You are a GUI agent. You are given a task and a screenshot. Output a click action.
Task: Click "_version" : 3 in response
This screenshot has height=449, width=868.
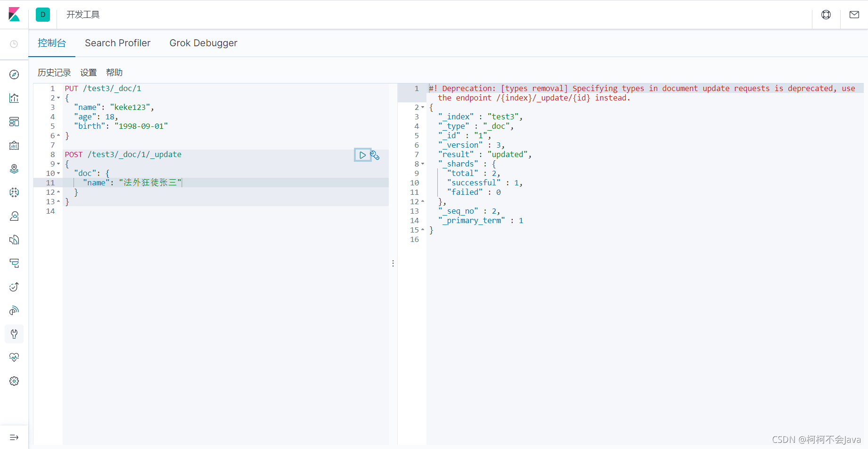[471, 145]
